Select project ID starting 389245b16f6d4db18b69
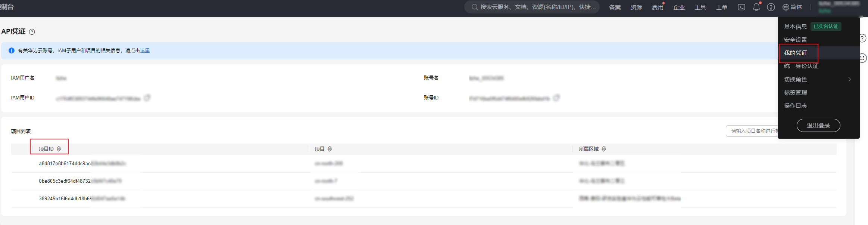Viewport: 868px width, 225px height. (x=82, y=198)
